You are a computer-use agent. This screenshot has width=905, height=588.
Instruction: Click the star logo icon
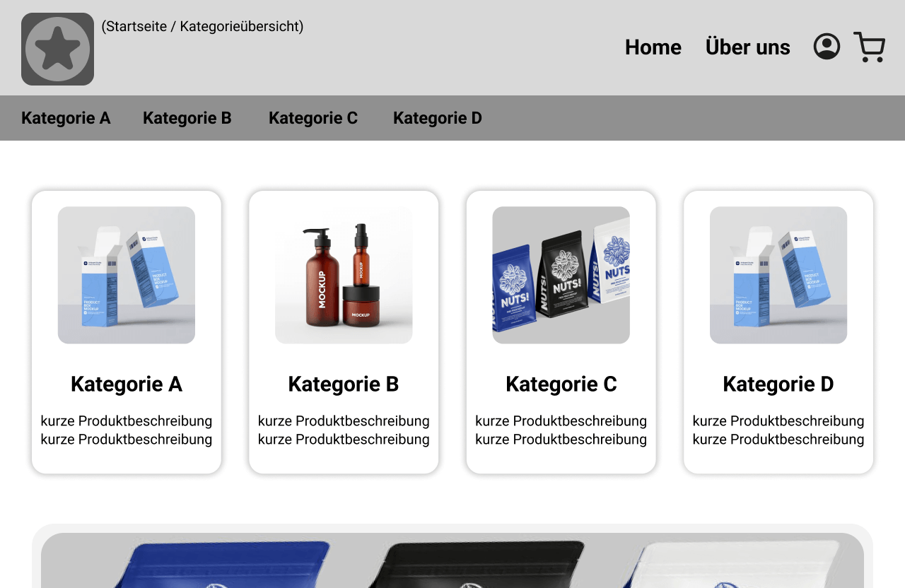pyautogui.click(x=57, y=49)
